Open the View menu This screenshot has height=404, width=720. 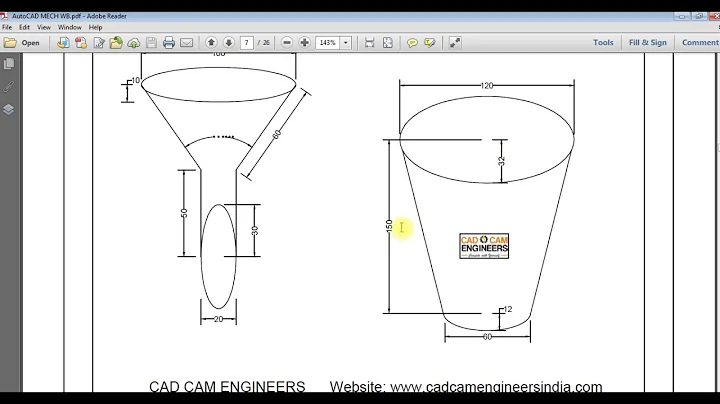(x=44, y=28)
